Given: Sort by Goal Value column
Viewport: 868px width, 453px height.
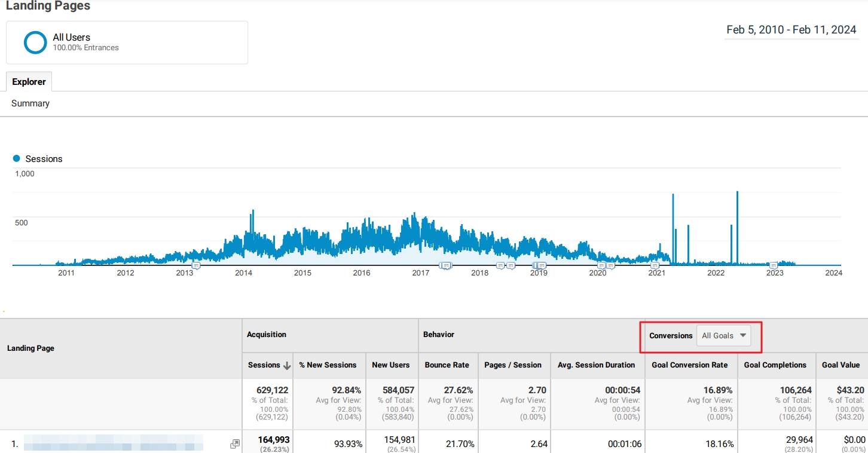Looking at the screenshot, I should pos(841,365).
